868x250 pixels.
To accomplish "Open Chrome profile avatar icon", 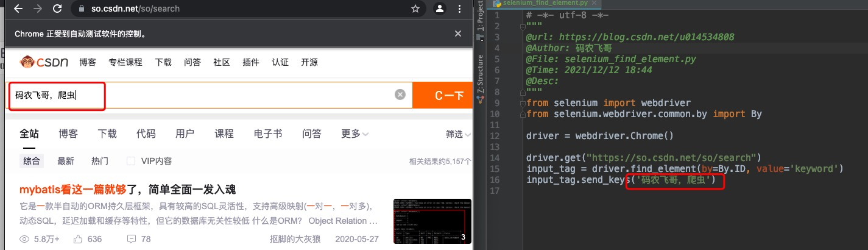I will [x=439, y=9].
